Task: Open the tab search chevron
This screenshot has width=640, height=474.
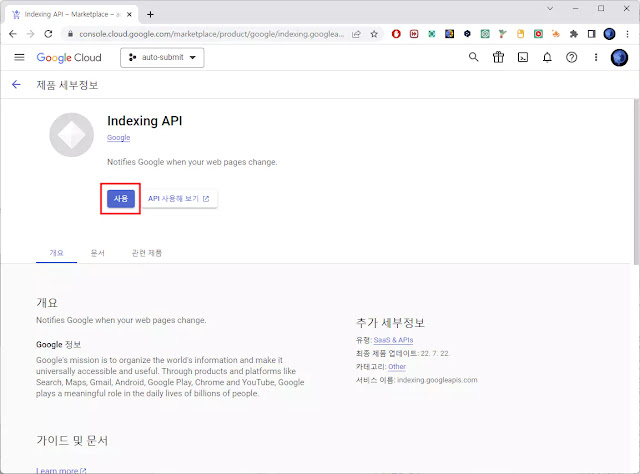Action: pyautogui.click(x=550, y=8)
